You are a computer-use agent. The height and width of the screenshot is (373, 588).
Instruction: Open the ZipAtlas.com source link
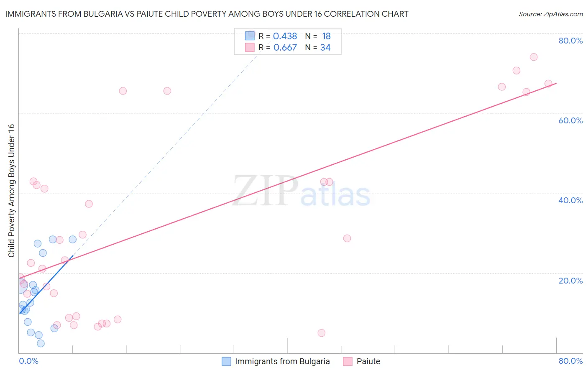coord(550,14)
